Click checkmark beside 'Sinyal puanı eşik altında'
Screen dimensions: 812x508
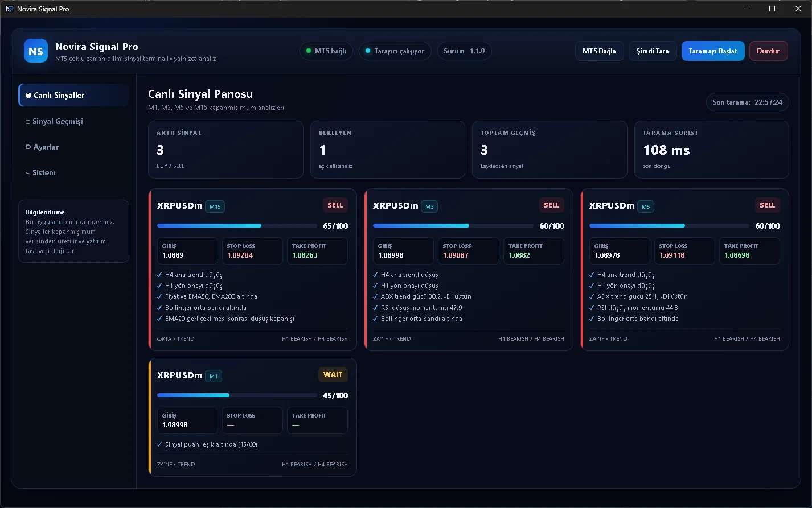coord(159,445)
